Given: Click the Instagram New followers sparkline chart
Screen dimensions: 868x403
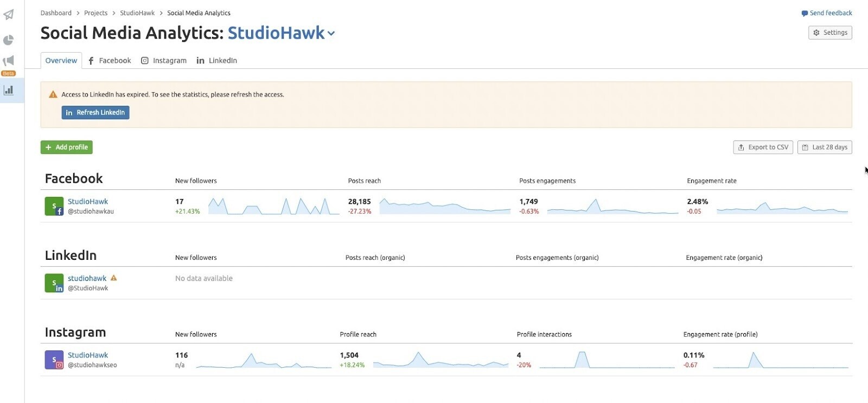Looking at the screenshot, I should coord(264,360).
